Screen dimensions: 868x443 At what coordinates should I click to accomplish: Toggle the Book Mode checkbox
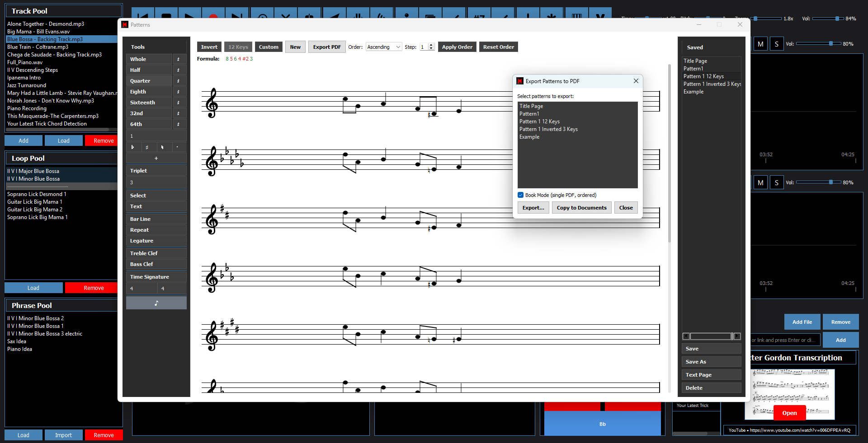520,195
